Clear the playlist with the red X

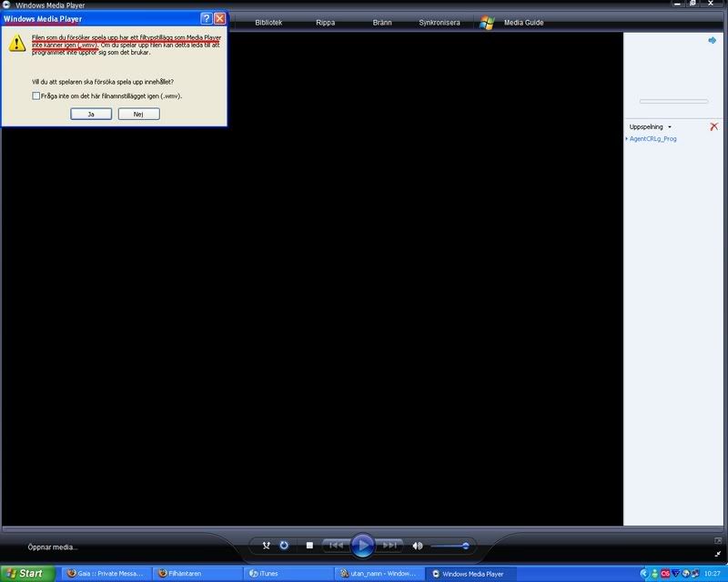click(713, 126)
